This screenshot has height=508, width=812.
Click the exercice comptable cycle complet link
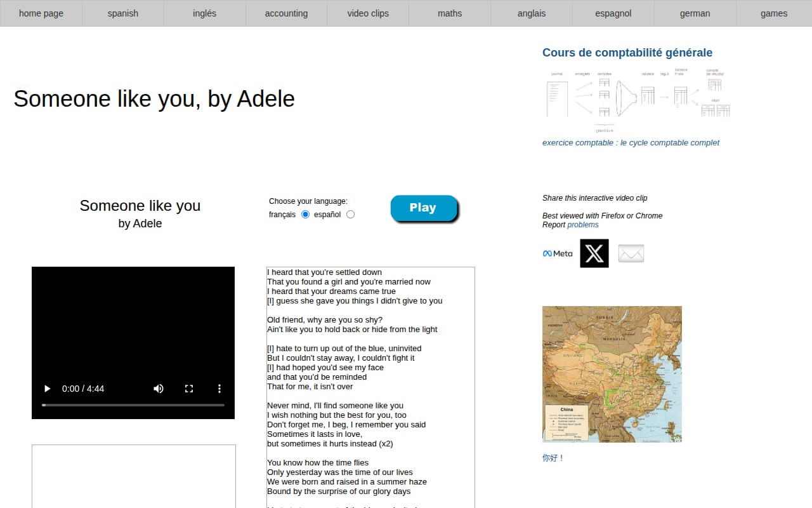(631, 143)
